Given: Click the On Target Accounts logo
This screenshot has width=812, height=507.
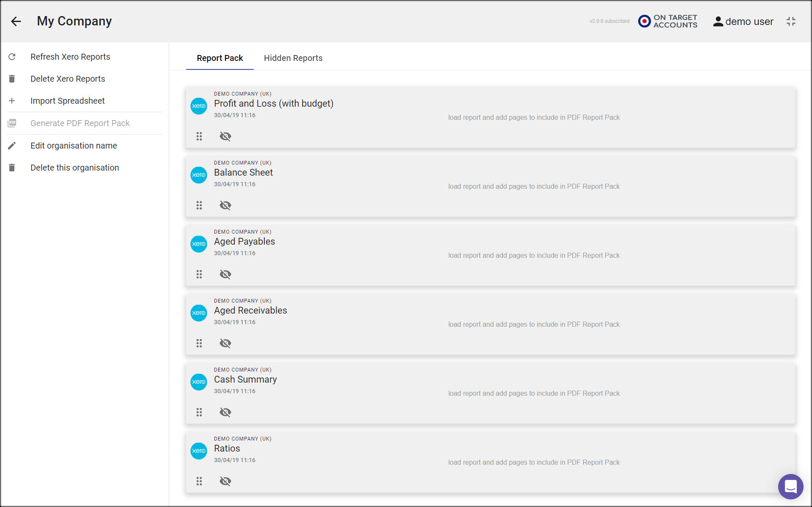Looking at the screenshot, I should click(668, 21).
